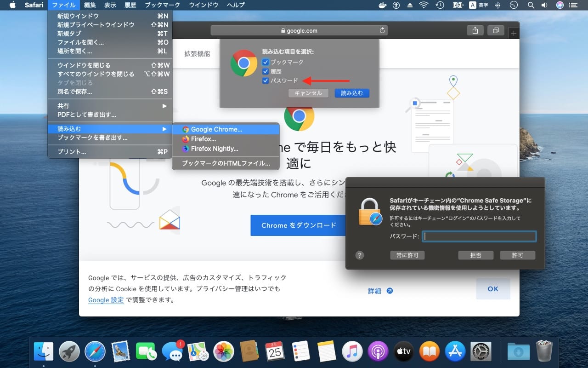Click 許可 in keychain dialog

pyautogui.click(x=518, y=255)
